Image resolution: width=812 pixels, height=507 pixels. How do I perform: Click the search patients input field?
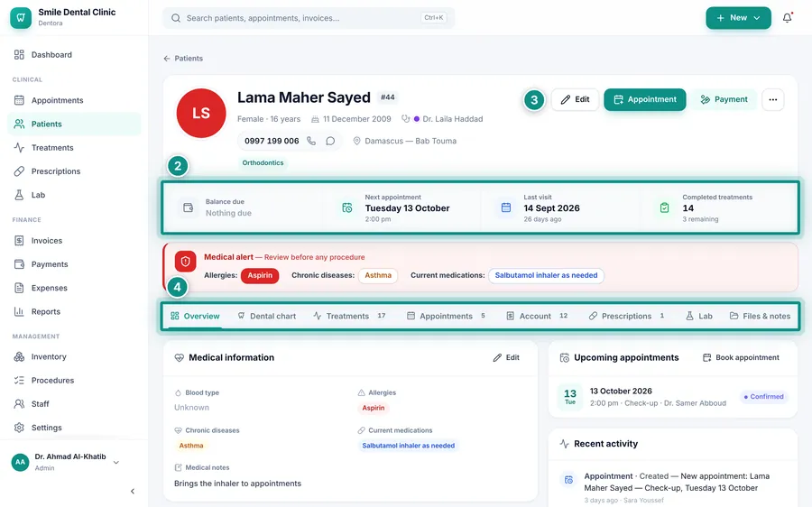click(x=309, y=18)
